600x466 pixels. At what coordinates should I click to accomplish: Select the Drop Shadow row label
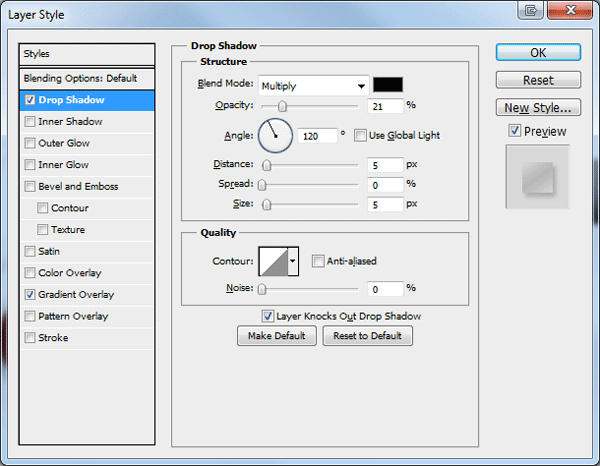[x=72, y=100]
